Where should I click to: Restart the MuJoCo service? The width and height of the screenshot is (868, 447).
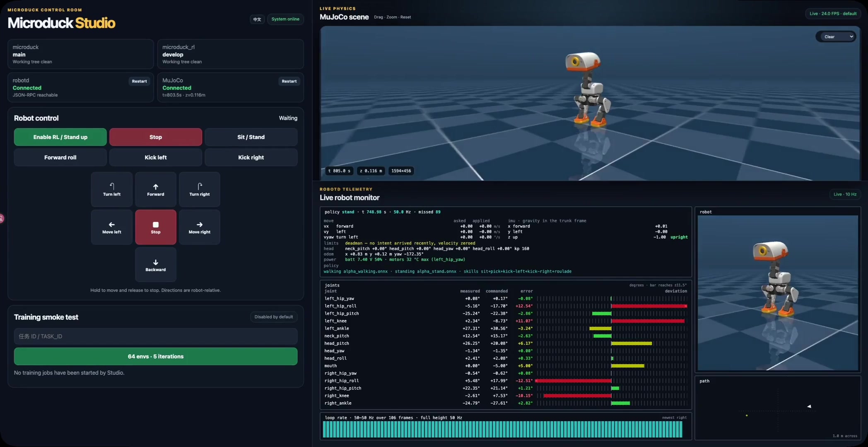[289, 81]
